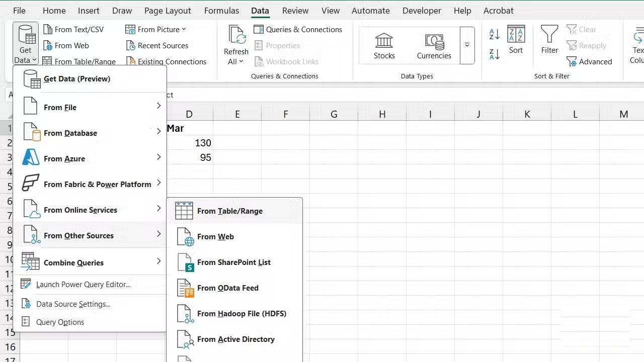
Task: Click the Data Source Settings icon
Action: [26, 304]
